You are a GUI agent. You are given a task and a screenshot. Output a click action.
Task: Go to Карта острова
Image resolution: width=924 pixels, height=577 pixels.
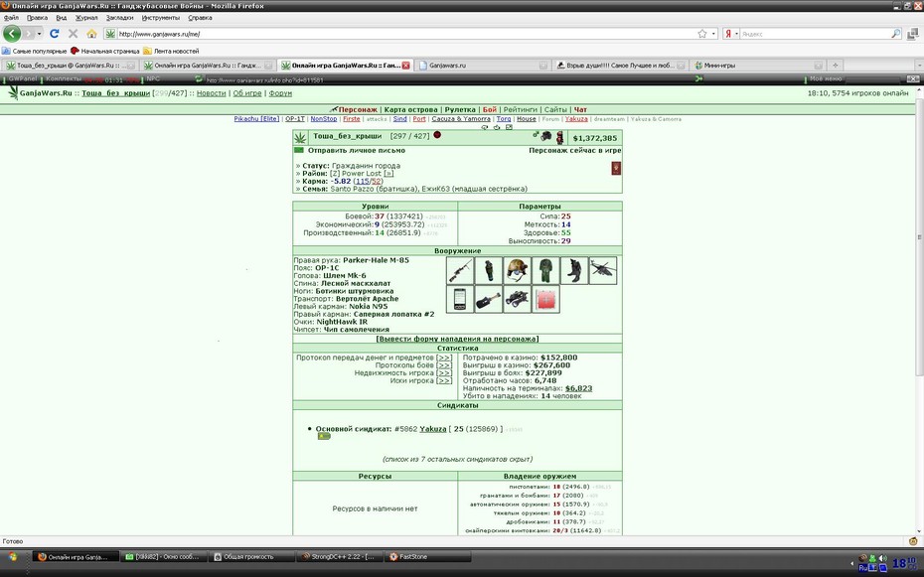(410, 109)
